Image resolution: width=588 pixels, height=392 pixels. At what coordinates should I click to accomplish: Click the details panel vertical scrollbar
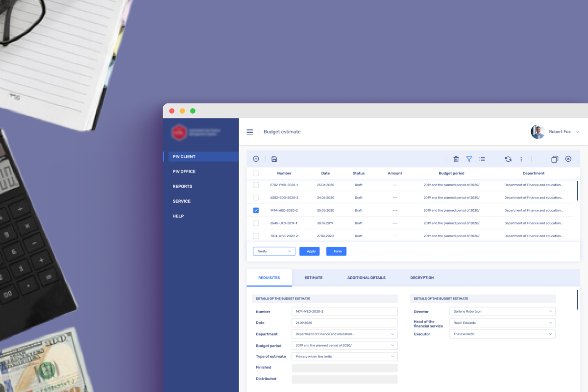[577, 300]
